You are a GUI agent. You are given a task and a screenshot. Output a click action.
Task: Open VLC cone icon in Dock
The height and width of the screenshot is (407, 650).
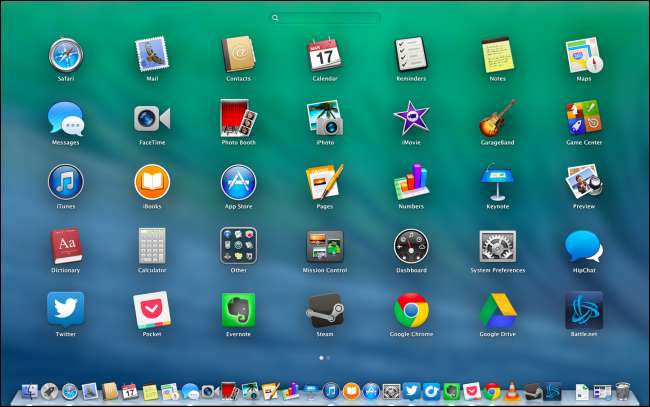512,392
